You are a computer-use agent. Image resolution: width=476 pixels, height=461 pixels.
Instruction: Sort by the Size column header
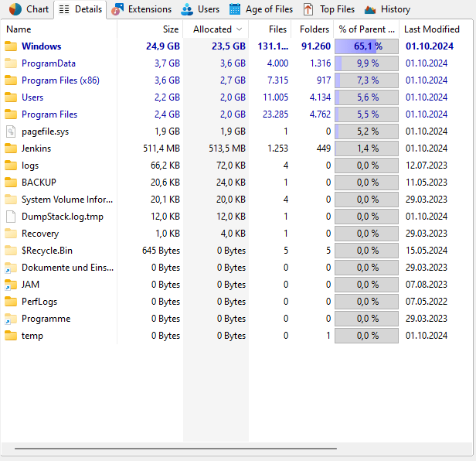pos(170,29)
